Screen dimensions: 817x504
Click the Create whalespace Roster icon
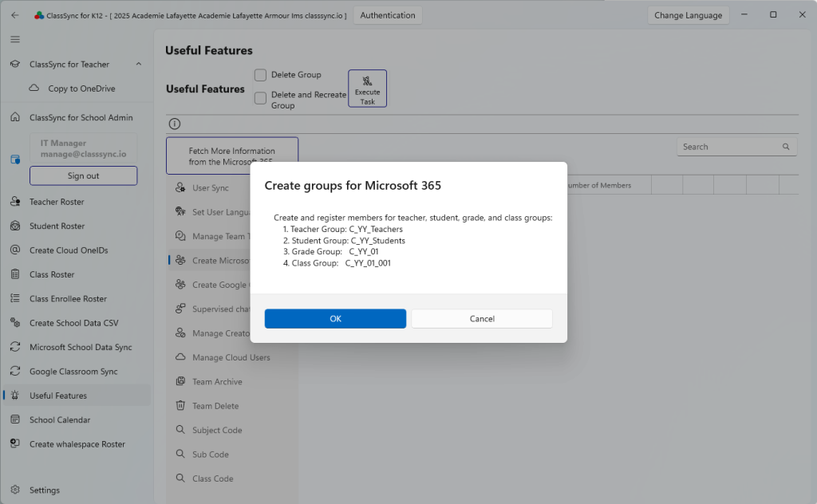click(15, 443)
